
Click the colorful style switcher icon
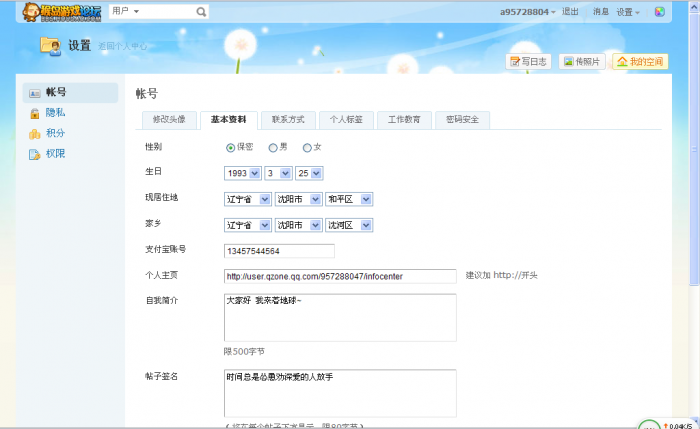pos(659,12)
